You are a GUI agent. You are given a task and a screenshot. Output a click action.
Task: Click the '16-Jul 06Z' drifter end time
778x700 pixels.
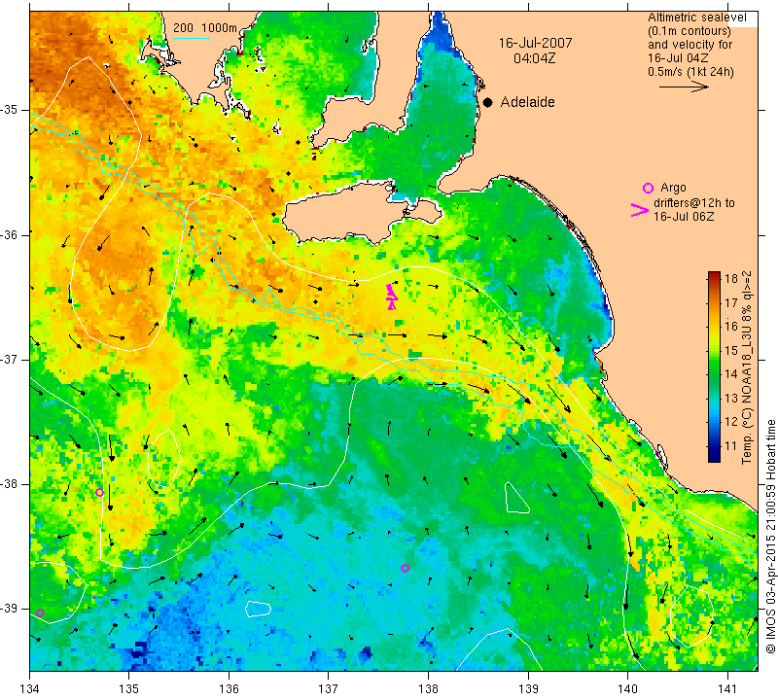pos(684,216)
